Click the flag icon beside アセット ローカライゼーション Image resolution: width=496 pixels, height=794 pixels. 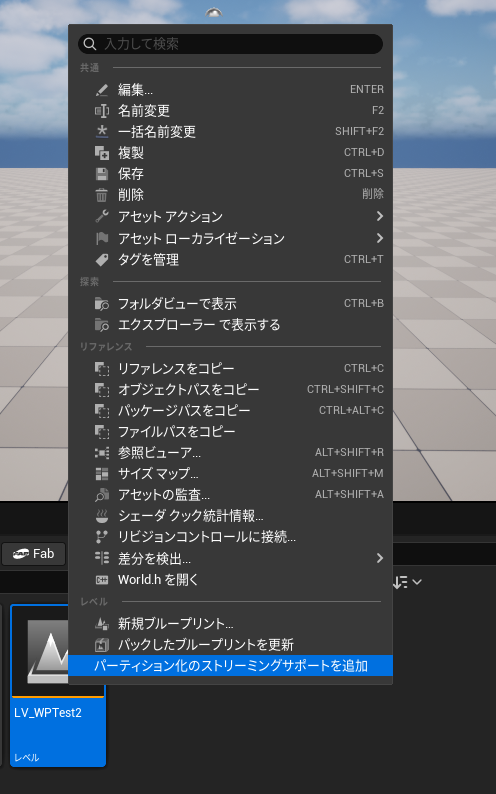tap(102, 239)
